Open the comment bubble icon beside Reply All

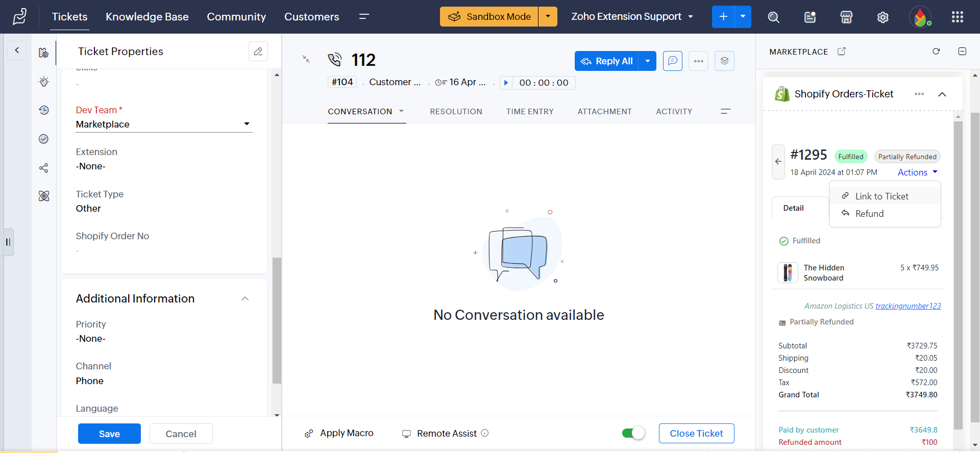(672, 61)
